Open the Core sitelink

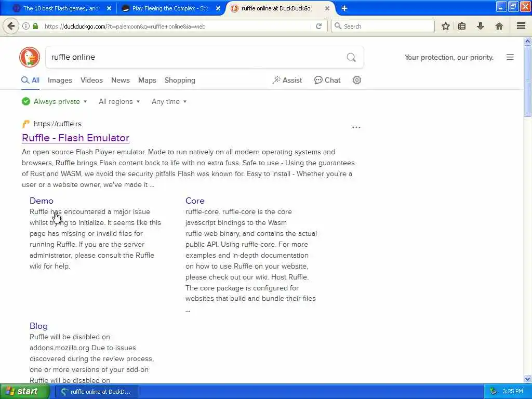pos(195,201)
